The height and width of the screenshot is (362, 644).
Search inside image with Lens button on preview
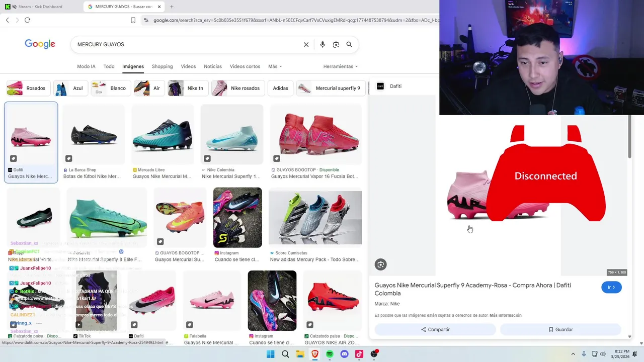tap(380, 264)
